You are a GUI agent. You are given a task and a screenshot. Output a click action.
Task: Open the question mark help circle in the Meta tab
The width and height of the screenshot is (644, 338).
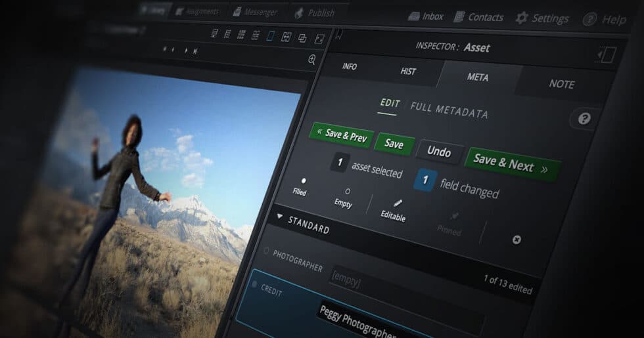point(584,119)
